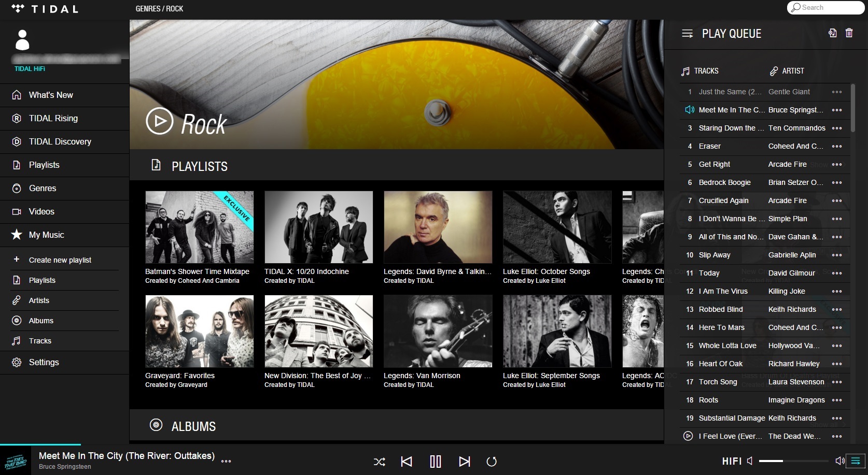Open options for Staring Down the track
The image size is (868, 475).
[837, 128]
